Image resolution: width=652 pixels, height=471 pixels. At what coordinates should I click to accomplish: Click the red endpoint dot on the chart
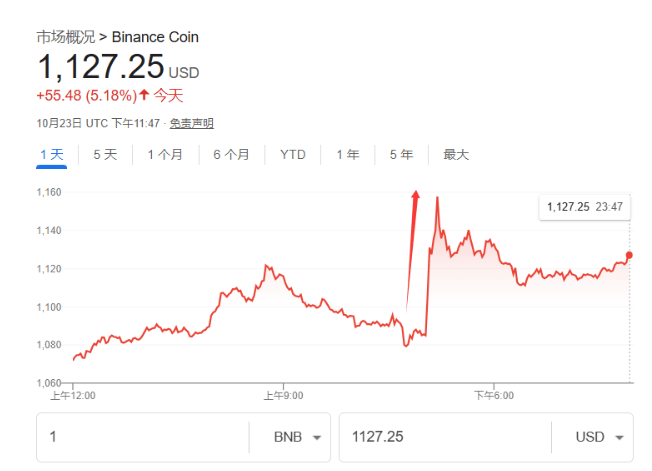point(629,255)
